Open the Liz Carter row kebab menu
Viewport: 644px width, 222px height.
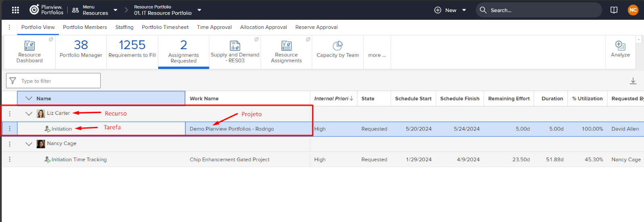pos(10,114)
